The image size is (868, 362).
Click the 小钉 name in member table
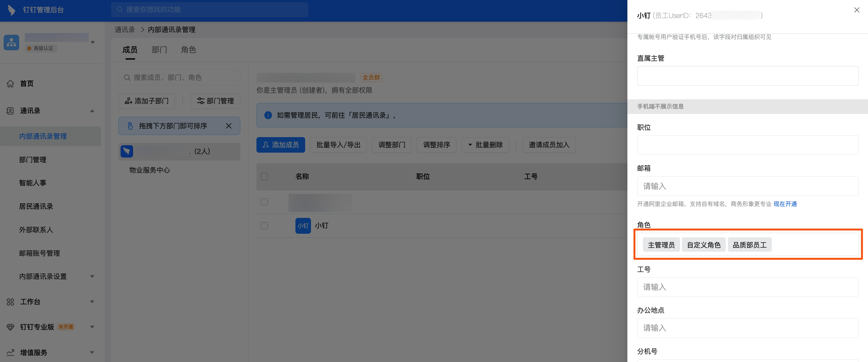[321, 226]
